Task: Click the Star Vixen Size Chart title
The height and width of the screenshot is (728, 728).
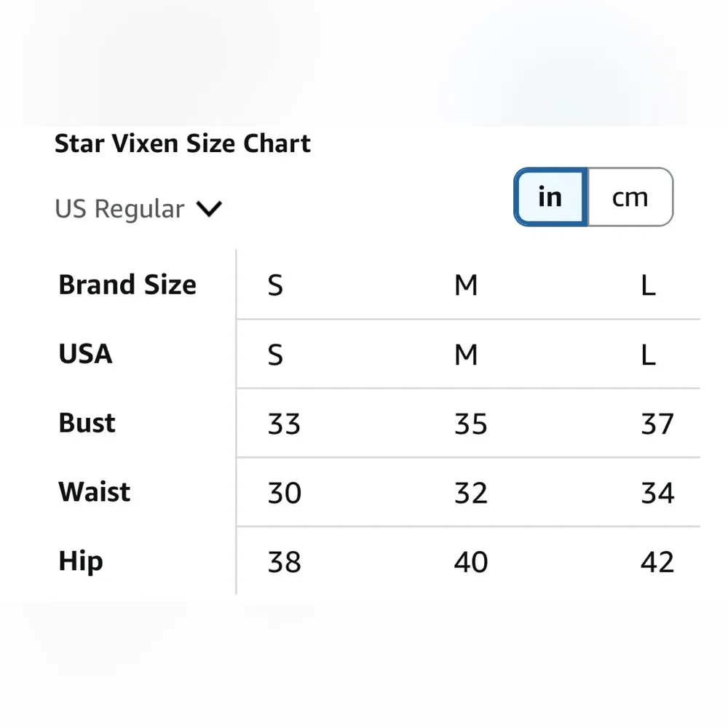Action: point(183,143)
